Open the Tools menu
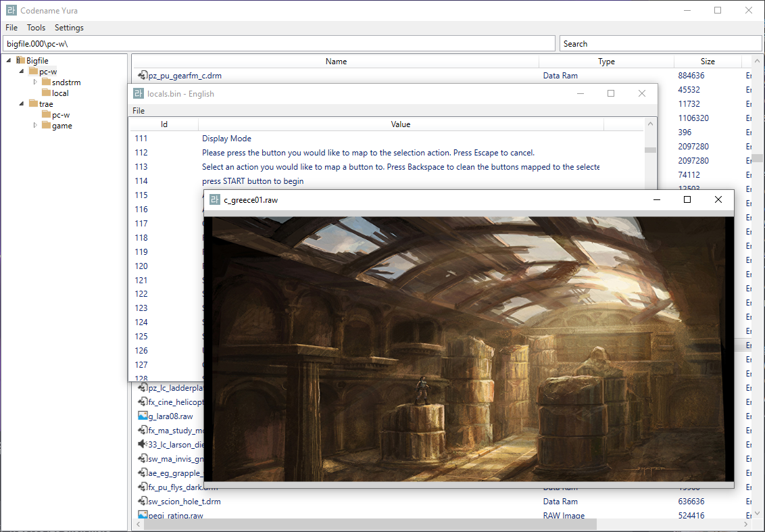The image size is (765, 532). (36, 28)
